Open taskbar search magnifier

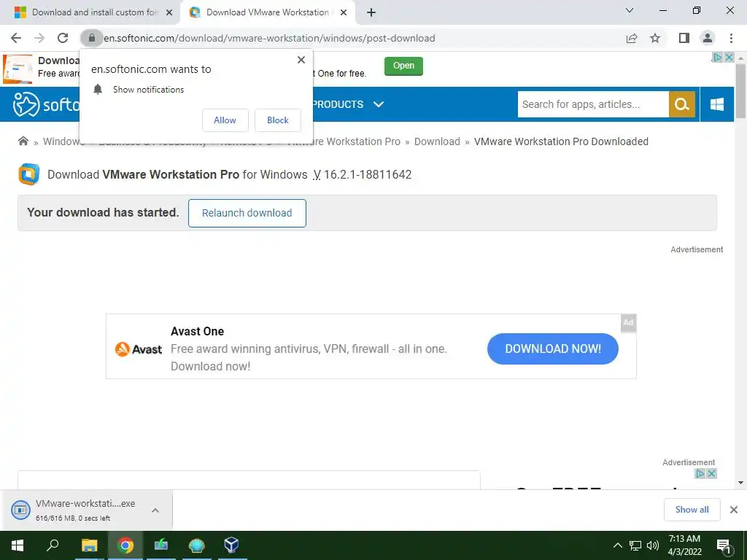pos(53,545)
